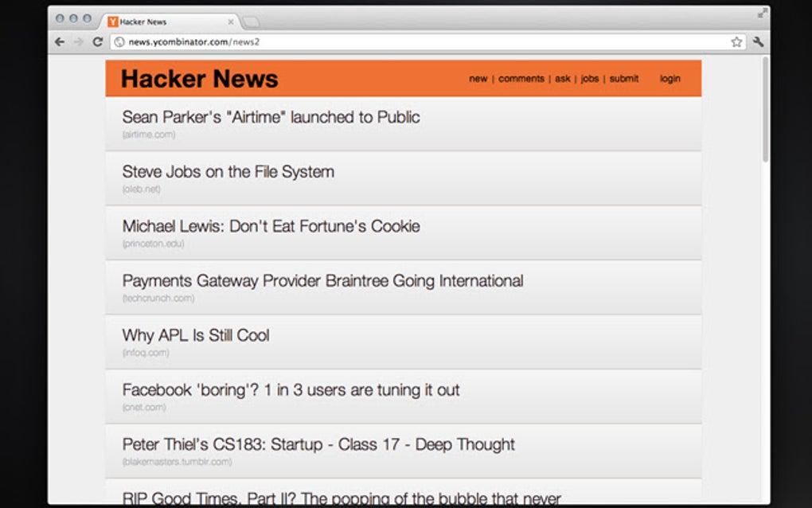This screenshot has height=508, width=812.
Task: Reload the page with the refresh icon
Action: [x=97, y=42]
